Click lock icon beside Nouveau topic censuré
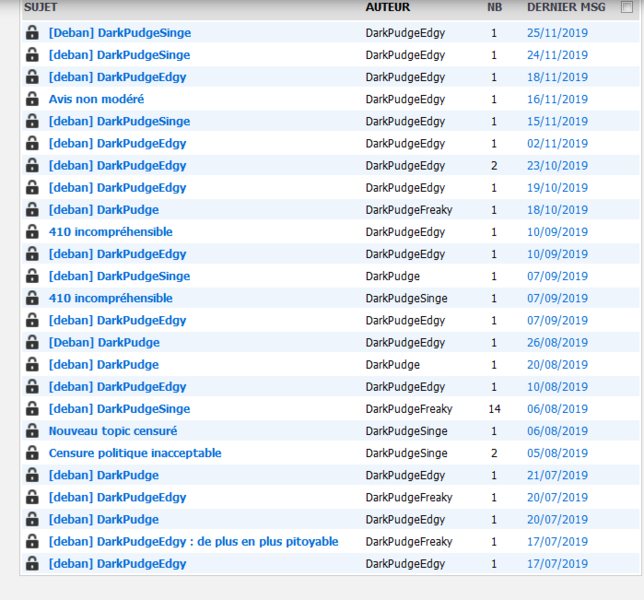 [x=32, y=431]
